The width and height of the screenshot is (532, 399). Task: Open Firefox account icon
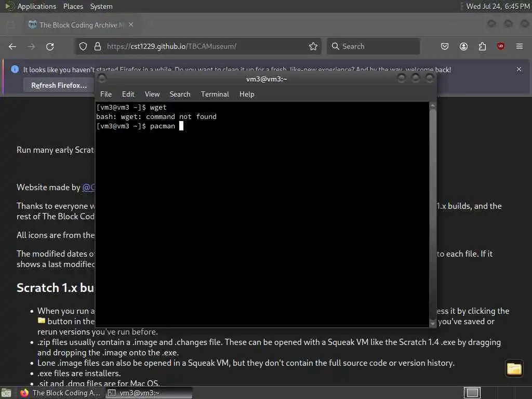[x=463, y=46]
